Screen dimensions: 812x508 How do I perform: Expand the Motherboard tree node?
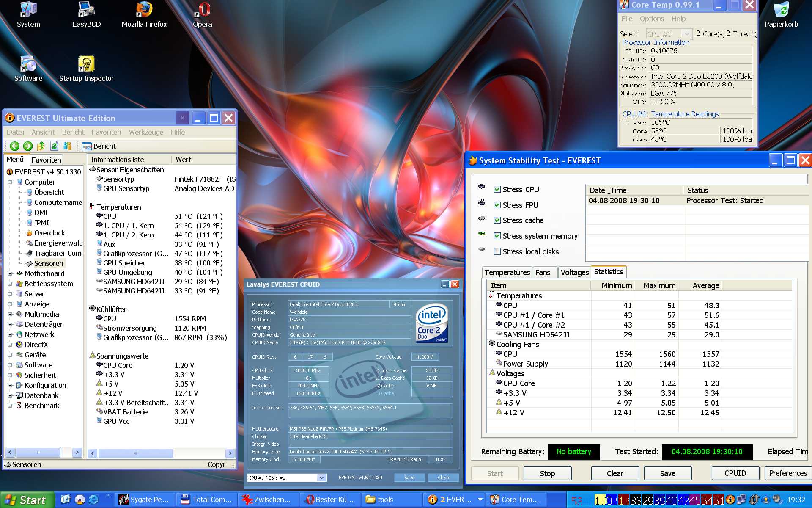(10, 273)
